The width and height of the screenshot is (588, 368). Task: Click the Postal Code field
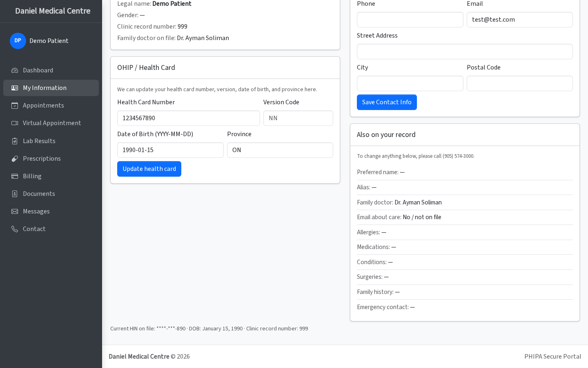click(520, 83)
